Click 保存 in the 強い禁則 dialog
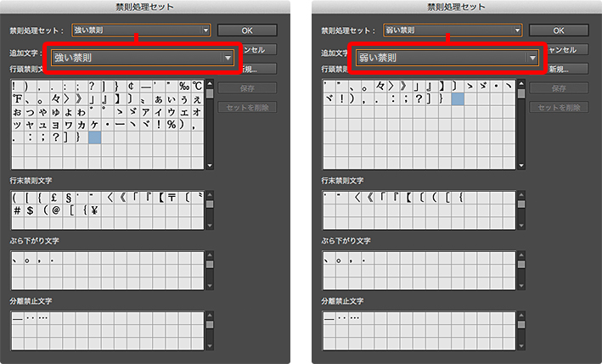 [247, 88]
